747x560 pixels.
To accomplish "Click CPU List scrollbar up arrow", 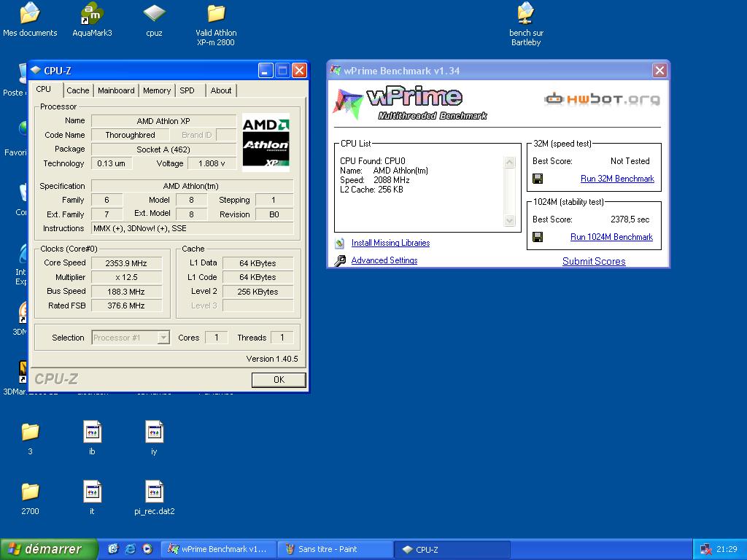I will pos(509,163).
